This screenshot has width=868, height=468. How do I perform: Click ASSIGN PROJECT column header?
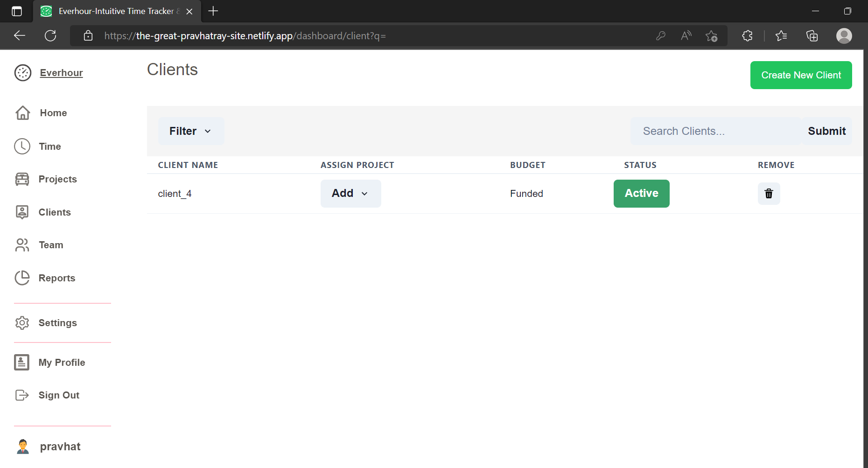pyautogui.click(x=357, y=165)
